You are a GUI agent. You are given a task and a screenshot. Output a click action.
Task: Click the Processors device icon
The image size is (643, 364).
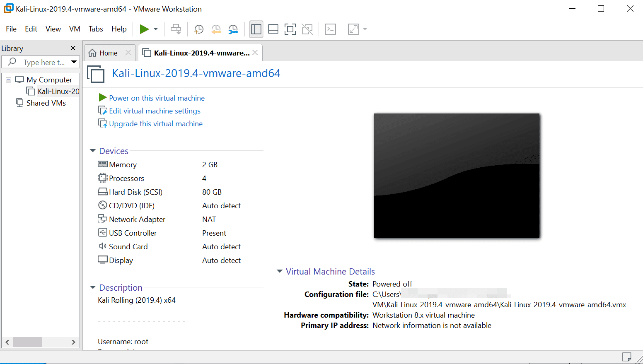click(102, 178)
